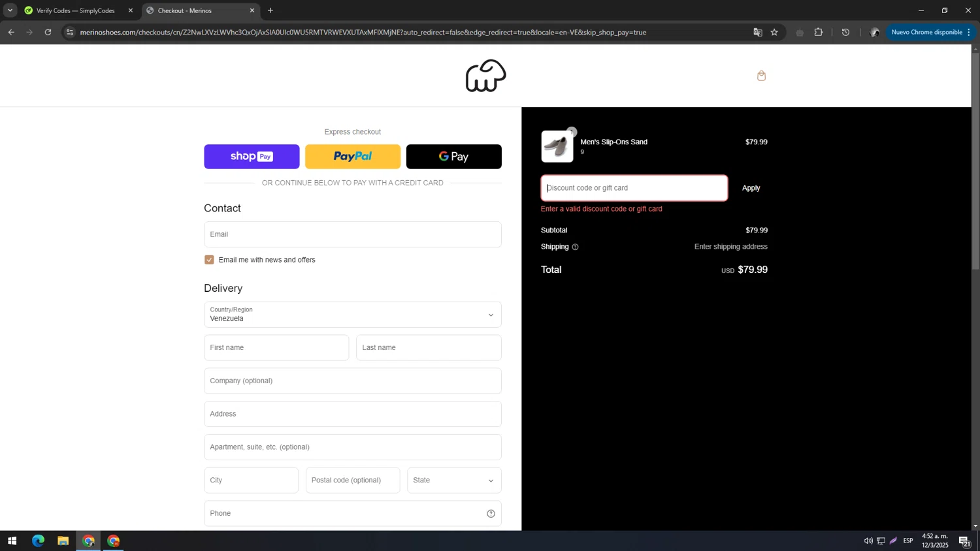Expand the State dropdown
Screen dimensions: 980x551
click(x=454, y=480)
